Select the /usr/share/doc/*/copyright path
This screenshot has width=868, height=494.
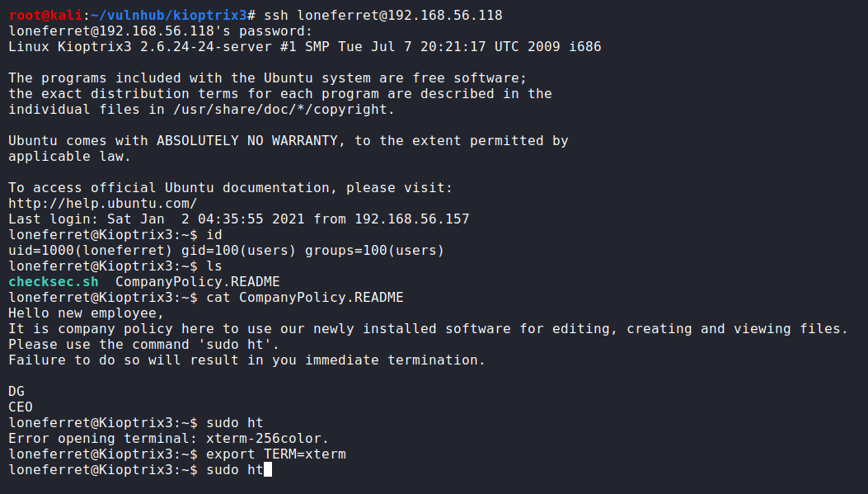point(272,110)
